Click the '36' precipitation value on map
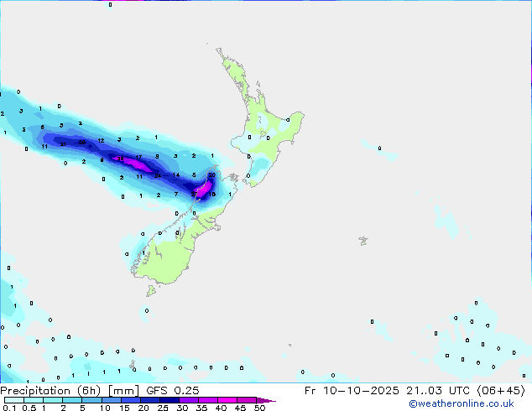 [x=120, y=159]
